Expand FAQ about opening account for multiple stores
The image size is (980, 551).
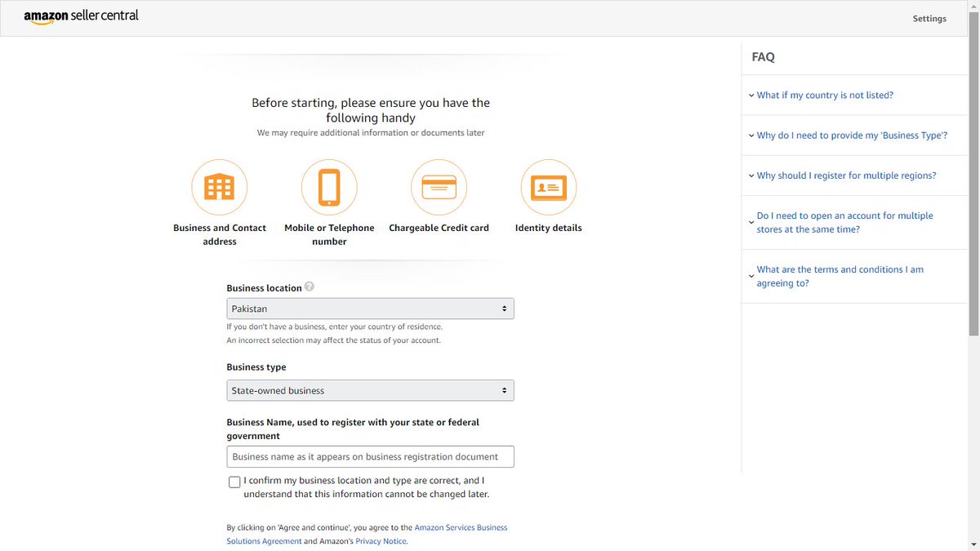coord(844,222)
